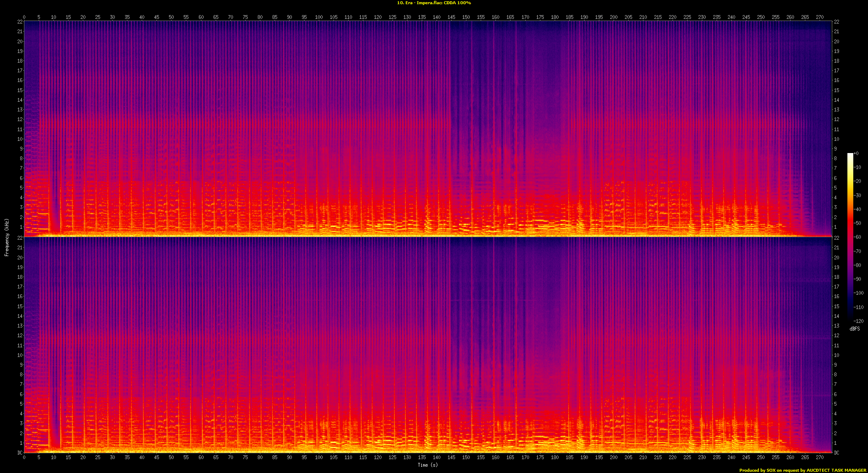Click the 22 kHz label at top-left of upper channel

(x=20, y=22)
